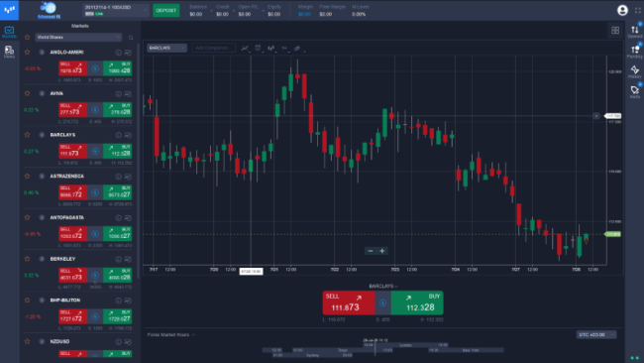
Task: Show info for NZDUSD
Action: [118, 341]
